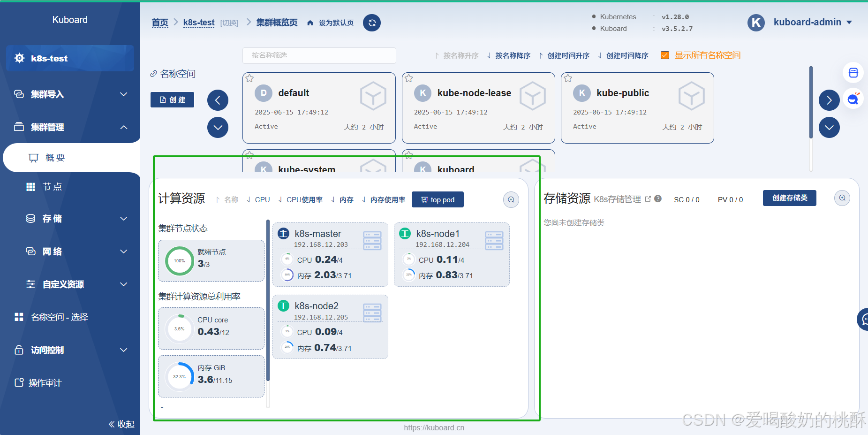Click the 创建 namespace button
Image resolution: width=868 pixels, height=435 pixels.
click(x=172, y=99)
